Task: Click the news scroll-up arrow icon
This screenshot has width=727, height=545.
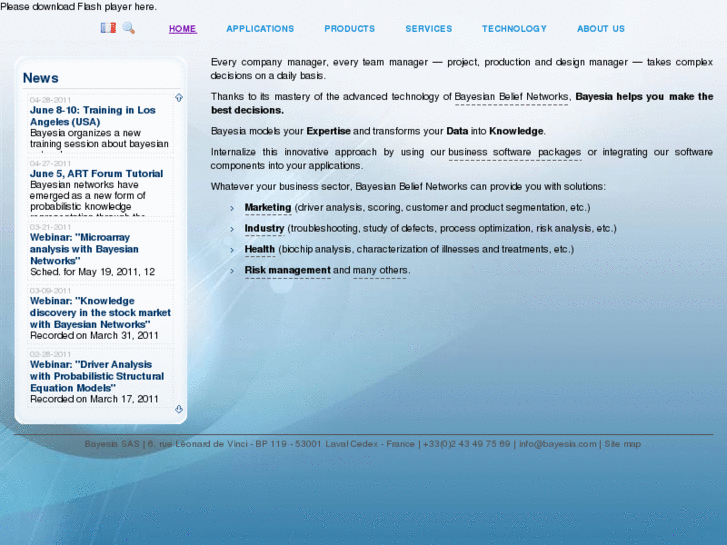Action: 179,97
